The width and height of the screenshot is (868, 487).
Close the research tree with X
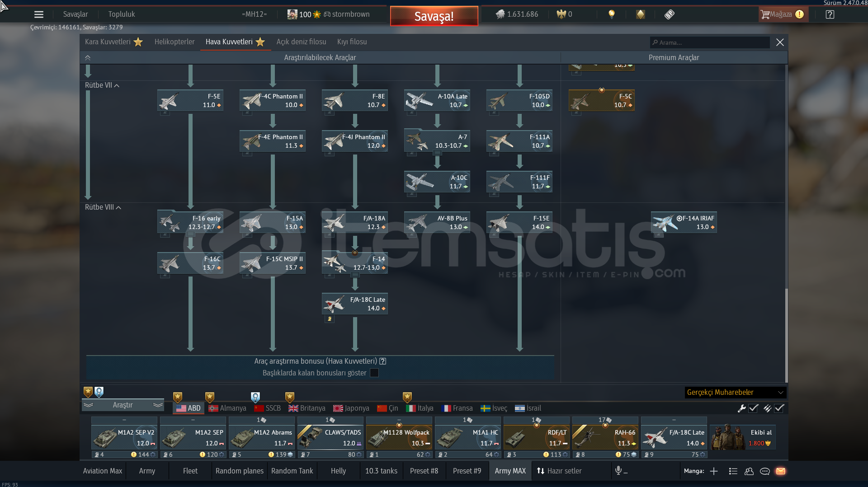tap(780, 42)
